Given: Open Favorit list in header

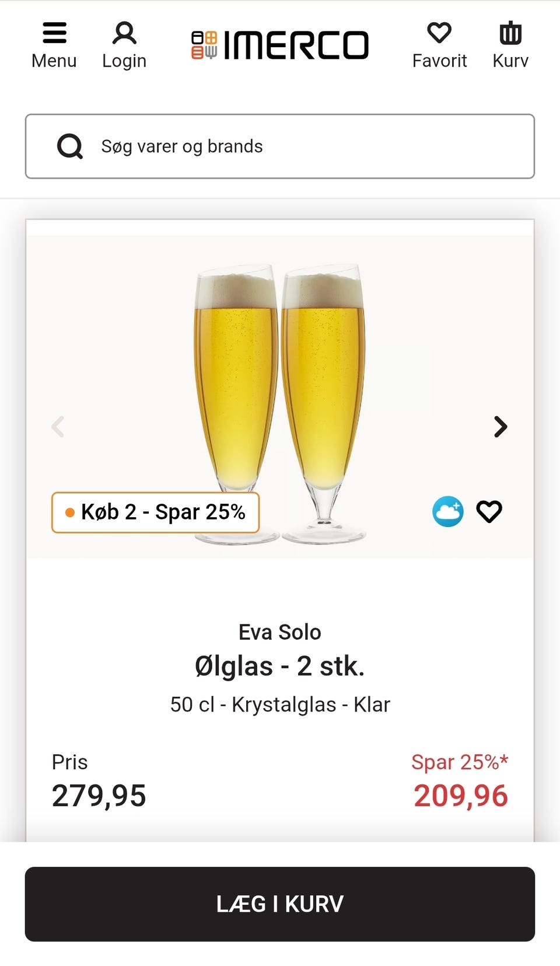Looking at the screenshot, I should [439, 45].
